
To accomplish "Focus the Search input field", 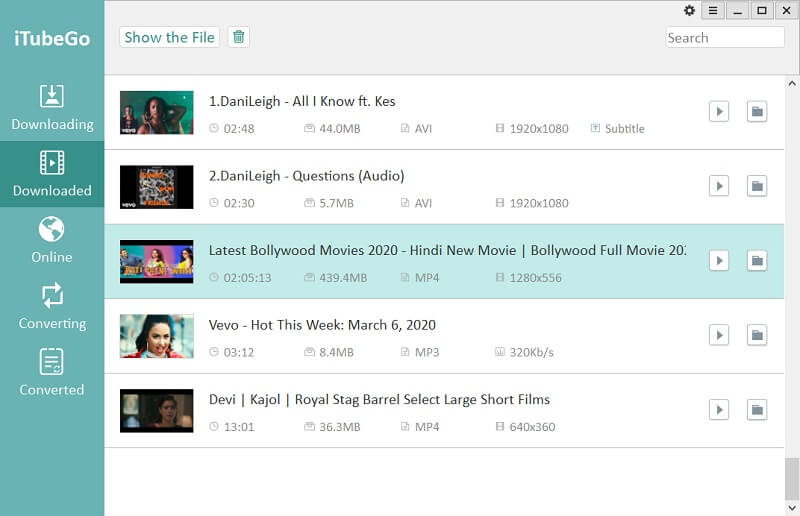I will click(x=724, y=37).
